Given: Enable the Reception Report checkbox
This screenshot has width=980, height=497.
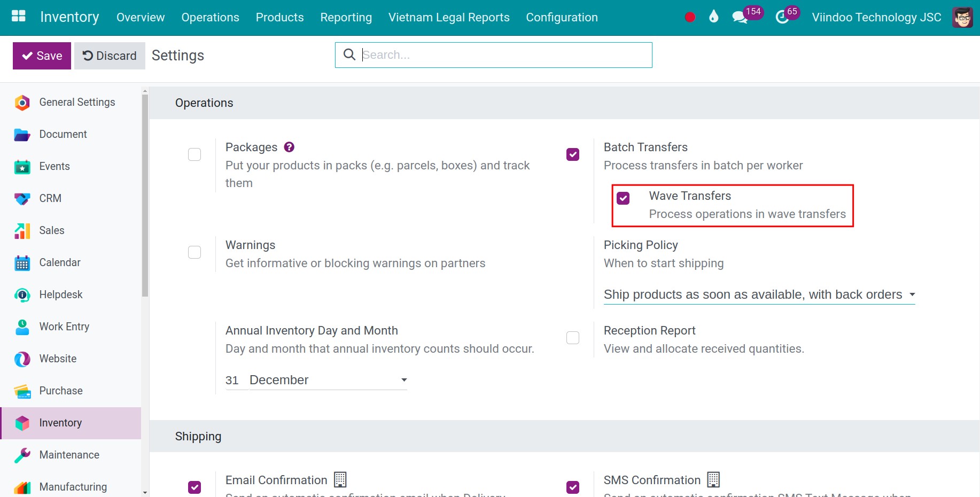Looking at the screenshot, I should [x=573, y=338].
